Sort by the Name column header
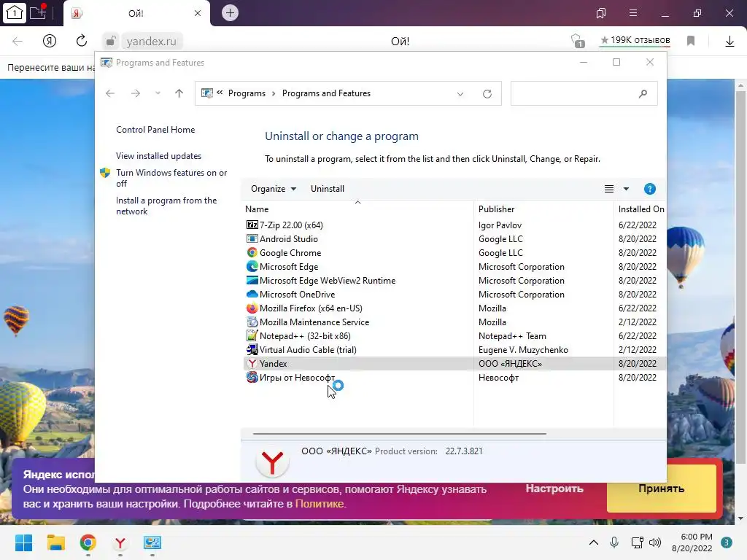This screenshot has width=747, height=560. click(357, 209)
